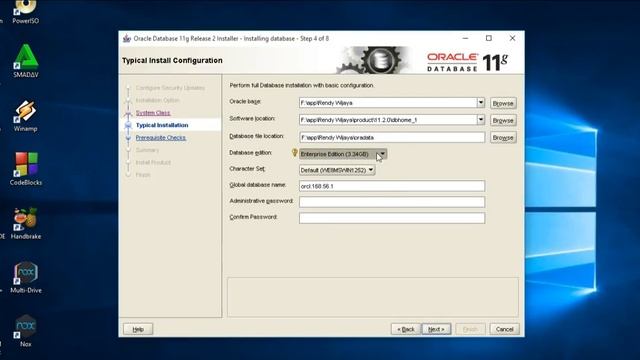Click the Software location path field
The image size is (640, 360).
[388, 120]
